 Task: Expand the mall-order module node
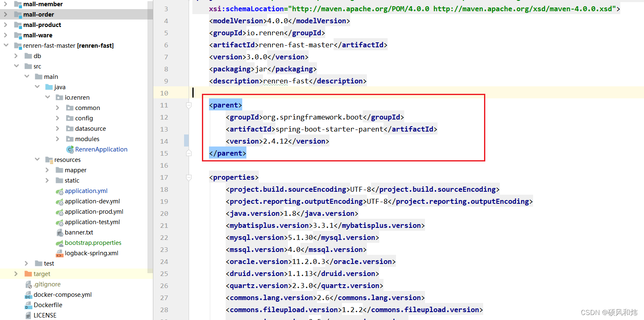point(5,15)
